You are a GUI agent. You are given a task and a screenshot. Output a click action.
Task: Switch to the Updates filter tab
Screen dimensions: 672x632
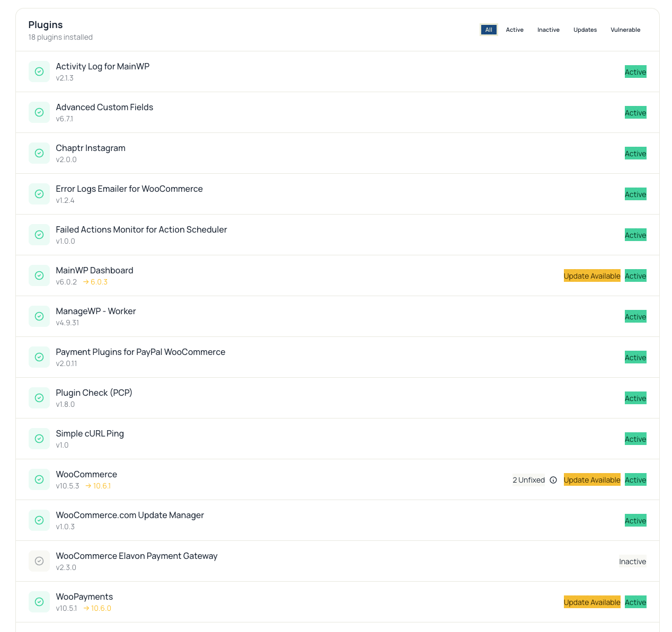click(585, 30)
